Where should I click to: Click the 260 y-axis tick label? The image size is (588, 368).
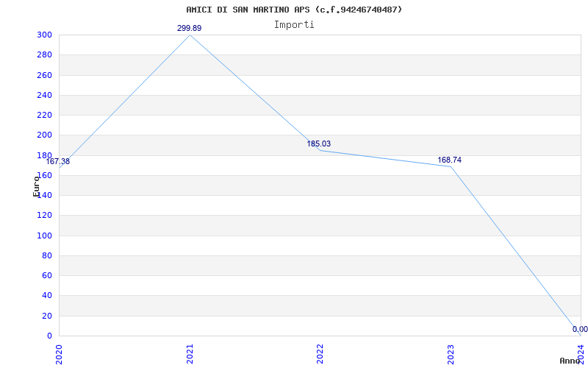click(x=44, y=75)
